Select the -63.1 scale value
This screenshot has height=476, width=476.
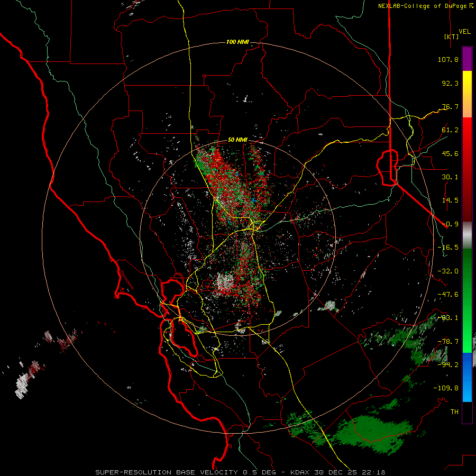point(448,318)
